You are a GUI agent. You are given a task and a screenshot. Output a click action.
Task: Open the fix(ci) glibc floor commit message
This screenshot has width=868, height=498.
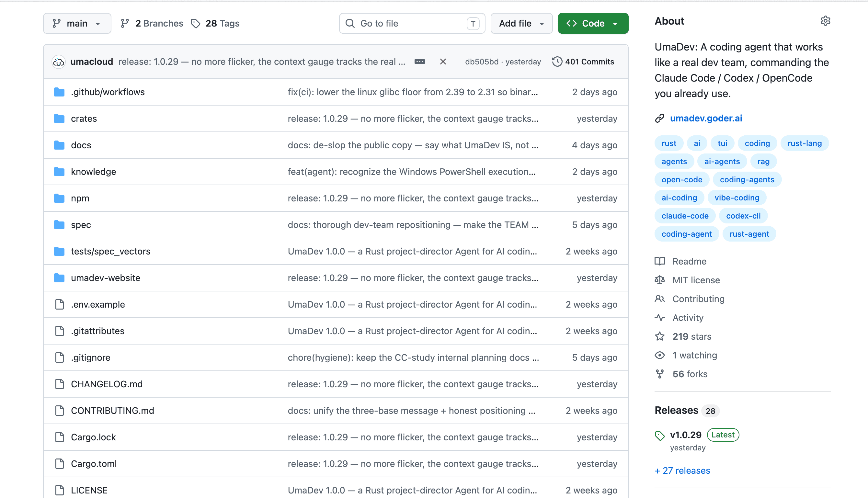(413, 92)
